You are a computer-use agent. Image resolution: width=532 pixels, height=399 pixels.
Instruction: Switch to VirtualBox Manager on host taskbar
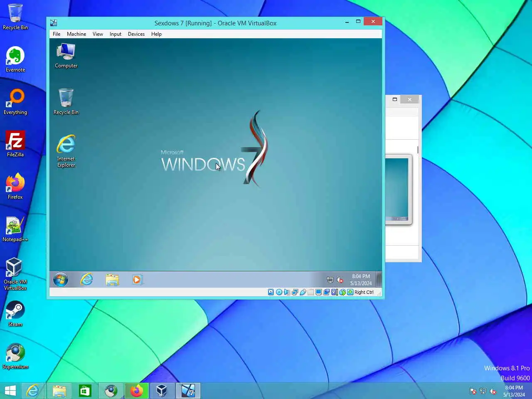pyautogui.click(x=162, y=391)
